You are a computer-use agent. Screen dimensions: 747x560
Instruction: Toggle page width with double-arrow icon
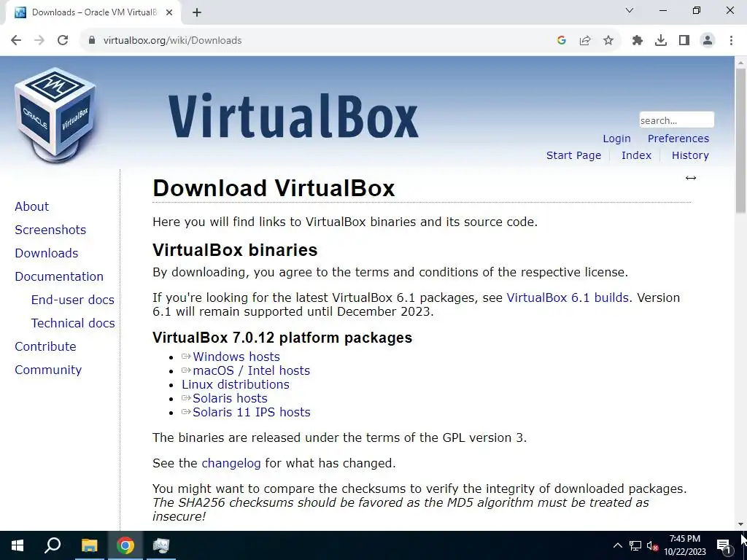[x=691, y=178]
